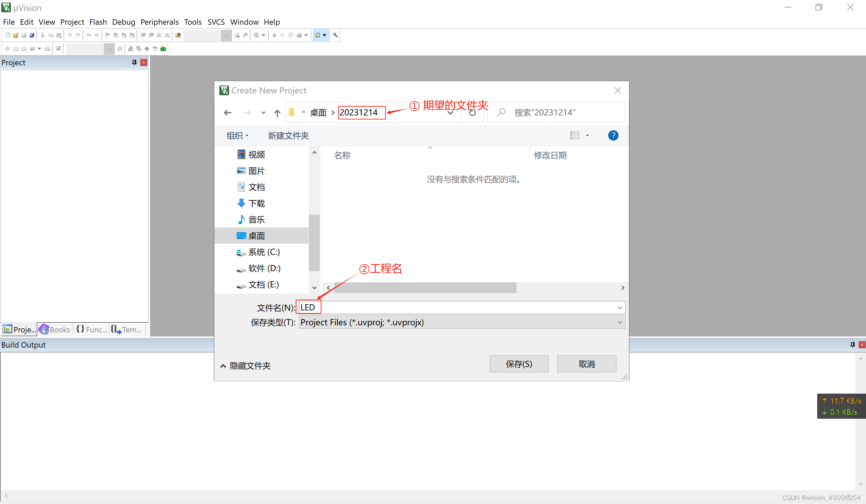Open the view options dropdown arrow

click(x=587, y=135)
